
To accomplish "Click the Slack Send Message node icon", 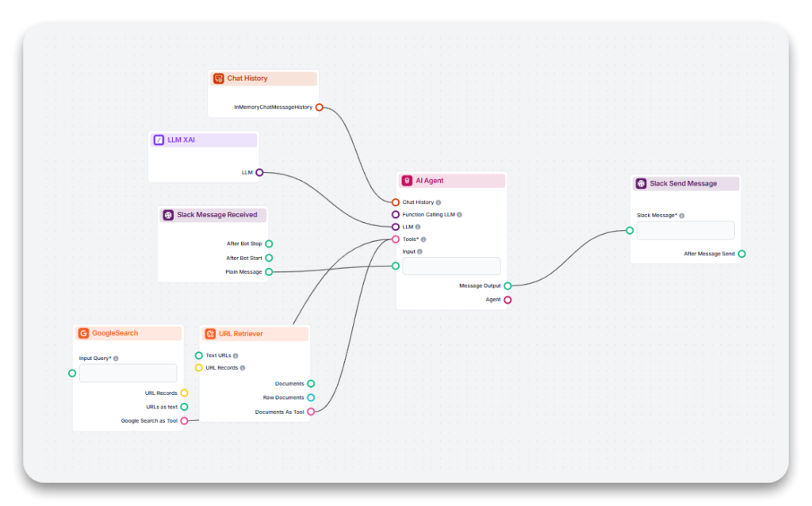I will click(x=641, y=183).
